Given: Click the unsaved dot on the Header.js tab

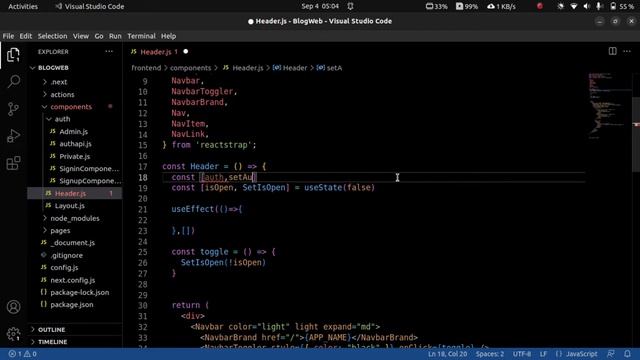Looking at the screenshot, I should pyautogui.click(x=186, y=52).
